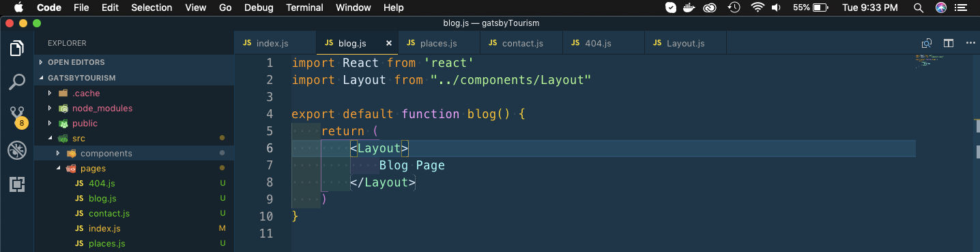Open the Edit menu

[x=110, y=8]
